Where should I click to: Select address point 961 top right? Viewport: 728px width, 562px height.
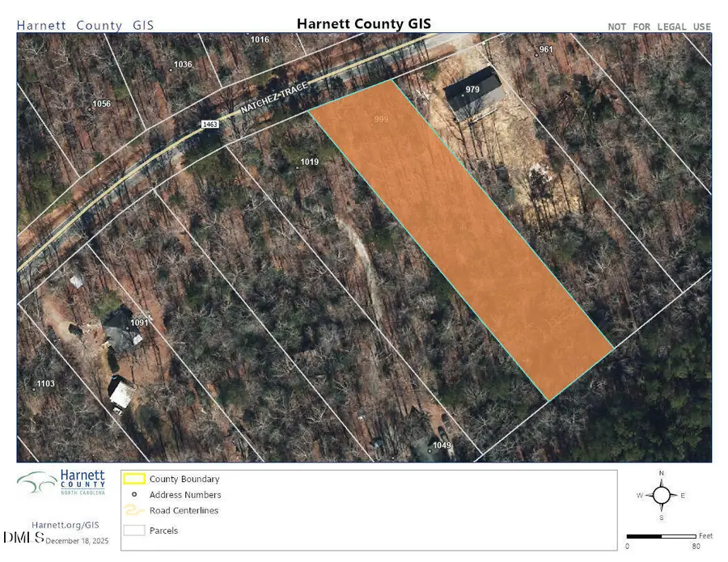pyautogui.click(x=546, y=49)
